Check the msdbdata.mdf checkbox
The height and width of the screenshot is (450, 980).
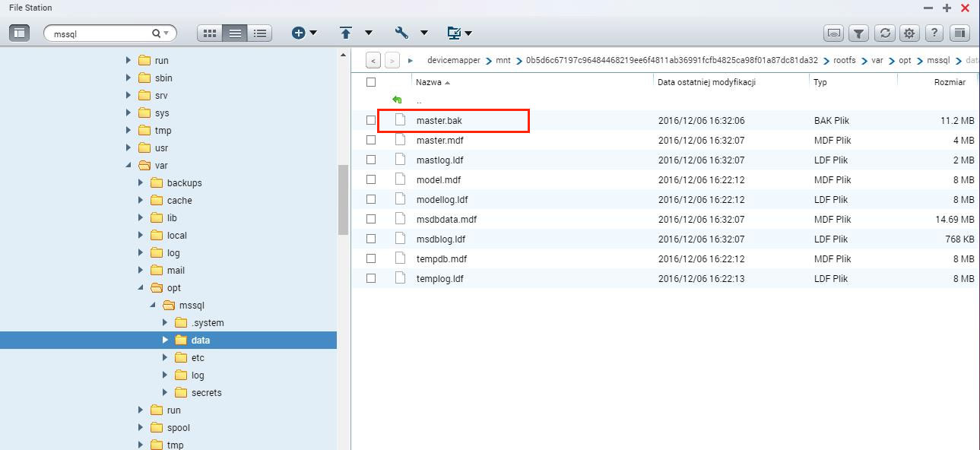pyautogui.click(x=371, y=219)
